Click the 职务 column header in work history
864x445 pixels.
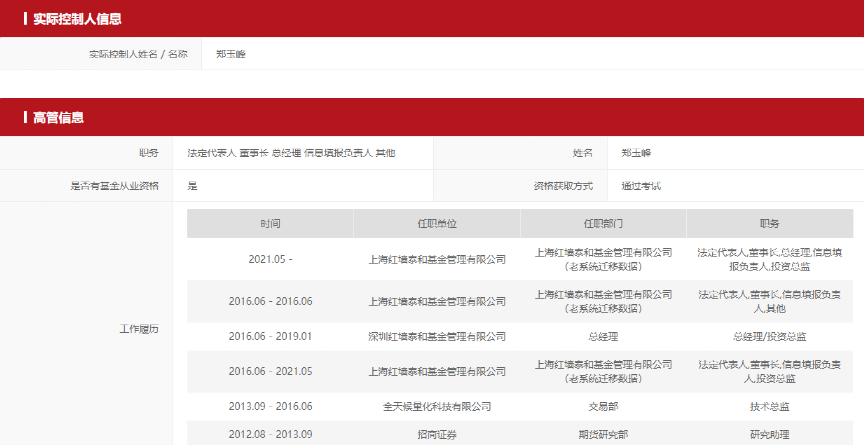(x=769, y=223)
